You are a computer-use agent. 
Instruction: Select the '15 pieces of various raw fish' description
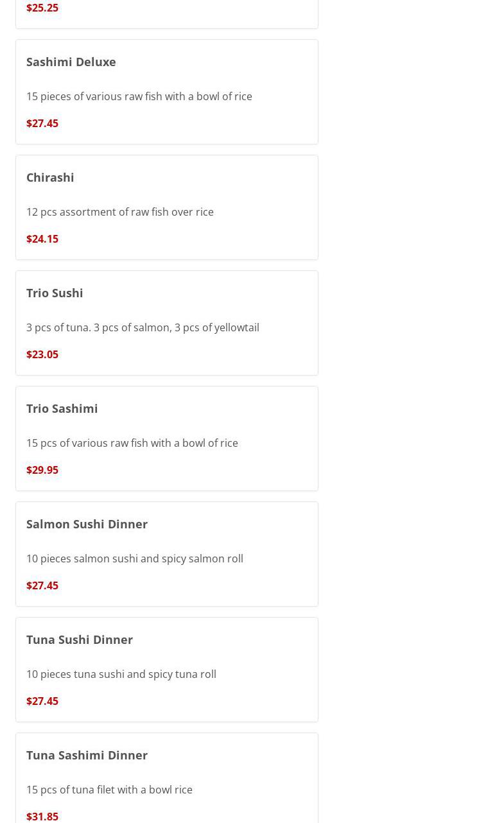tap(139, 96)
